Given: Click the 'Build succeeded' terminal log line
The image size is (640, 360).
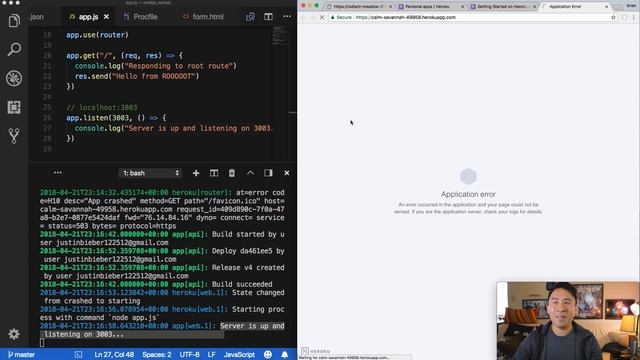Looking at the screenshot, I should (156, 284).
